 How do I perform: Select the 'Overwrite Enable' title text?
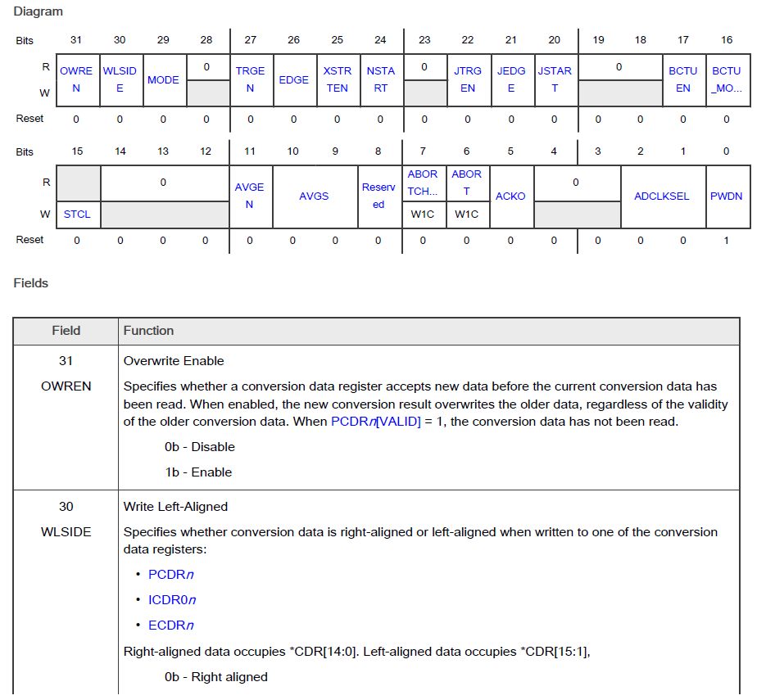pyautogui.click(x=174, y=361)
